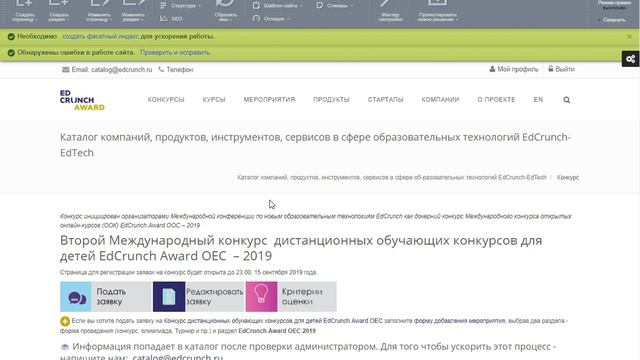Click the document icon for Редактировать заявку
Viewport: 640px width, 360px height.
pyautogui.click(x=169, y=297)
